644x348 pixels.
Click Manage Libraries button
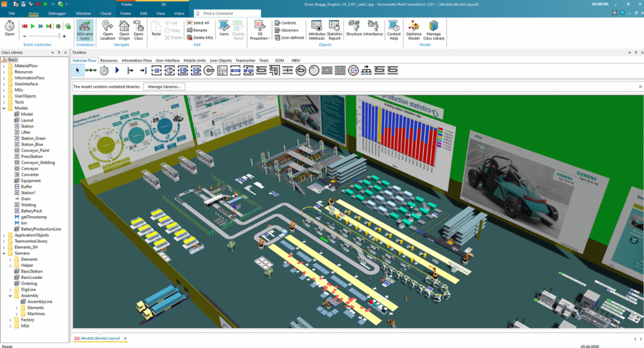click(x=164, y=87)
